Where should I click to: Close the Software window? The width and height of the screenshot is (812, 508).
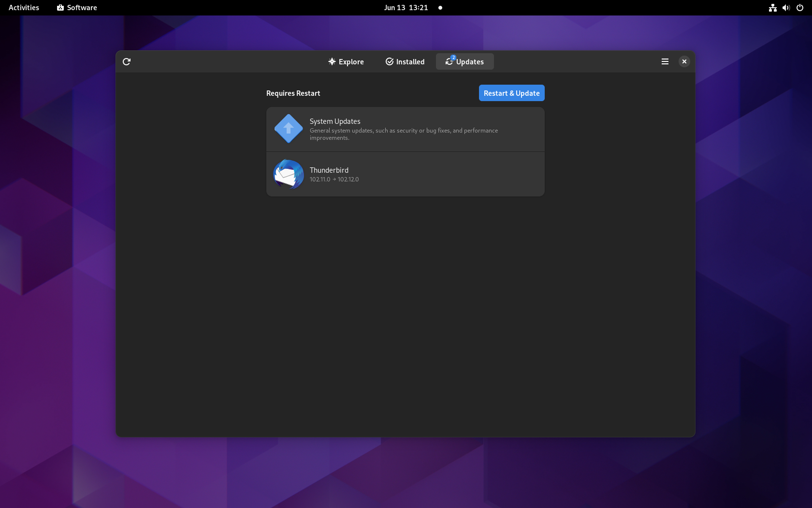(684, 61)
